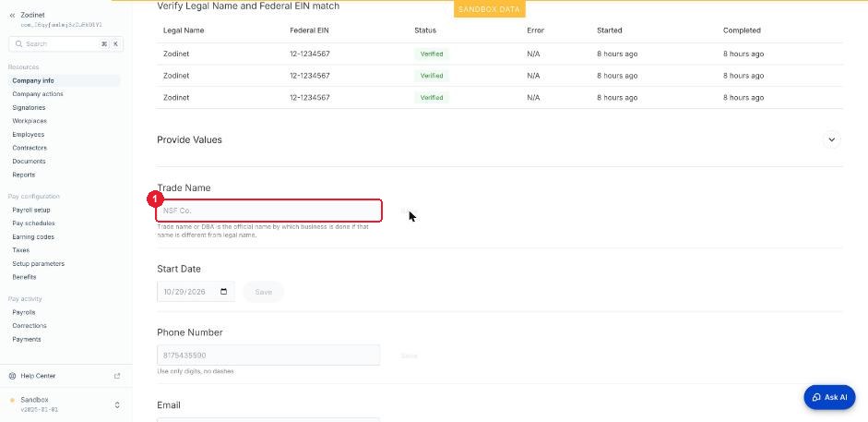868x422 pixels.
Task: Go to Company actions
Action: 38,94
